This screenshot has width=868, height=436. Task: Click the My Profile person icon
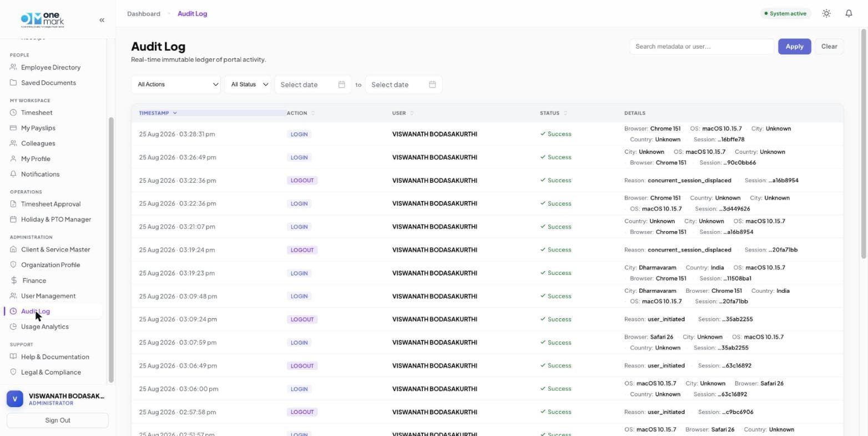(13, 159)
